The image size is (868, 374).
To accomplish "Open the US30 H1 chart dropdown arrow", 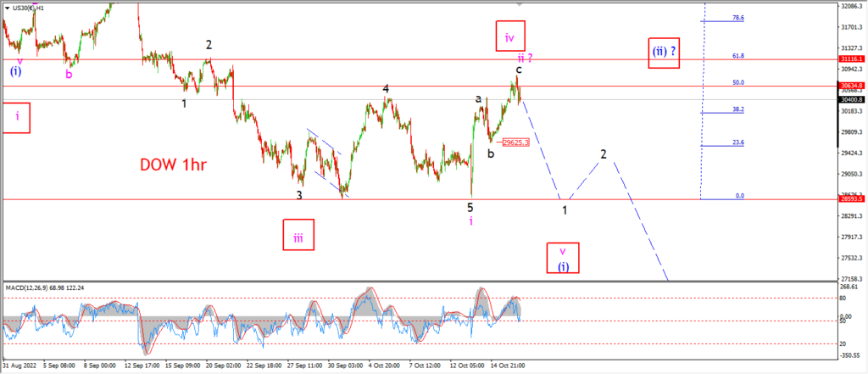I will (x=6, y=8).
